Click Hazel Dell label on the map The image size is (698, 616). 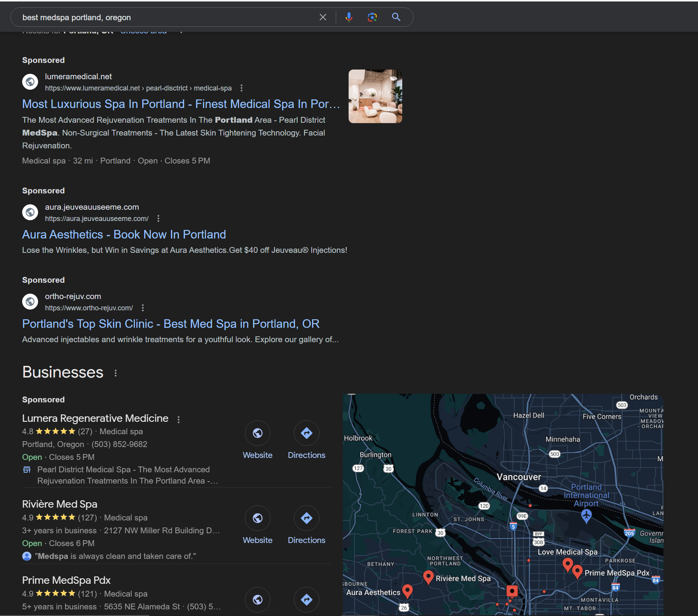529,416
